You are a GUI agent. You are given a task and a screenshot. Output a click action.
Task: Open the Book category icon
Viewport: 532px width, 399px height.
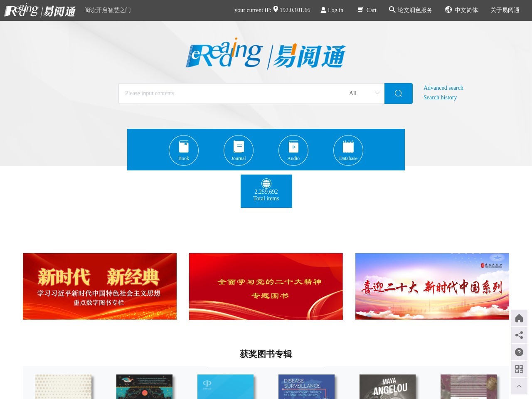click(184, 150)
